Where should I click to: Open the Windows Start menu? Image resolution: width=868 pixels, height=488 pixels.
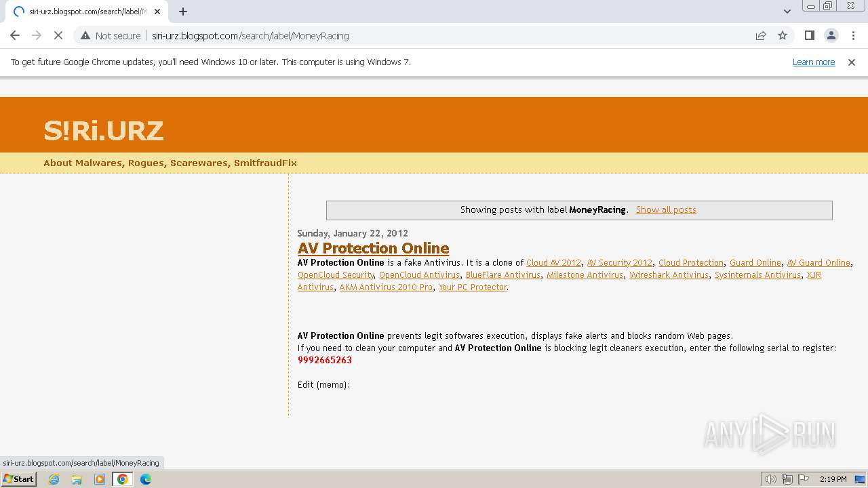(18, 479)
